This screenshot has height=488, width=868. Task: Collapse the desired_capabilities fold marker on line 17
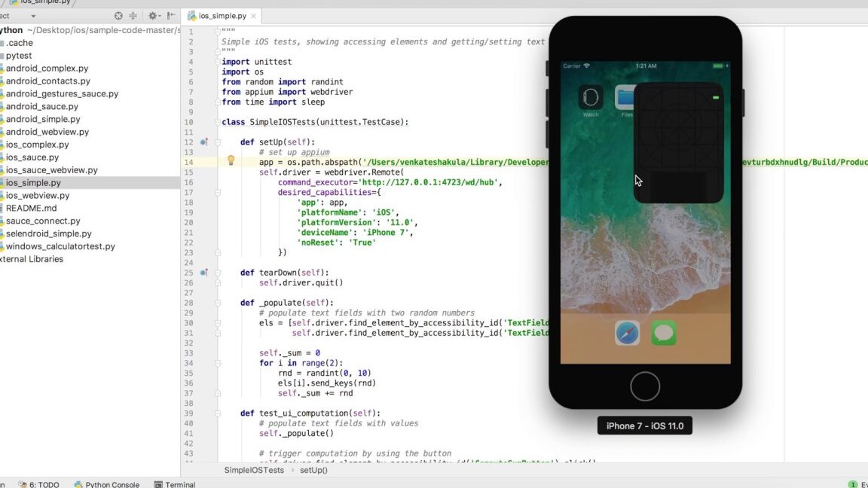click(x=218, y=193)
